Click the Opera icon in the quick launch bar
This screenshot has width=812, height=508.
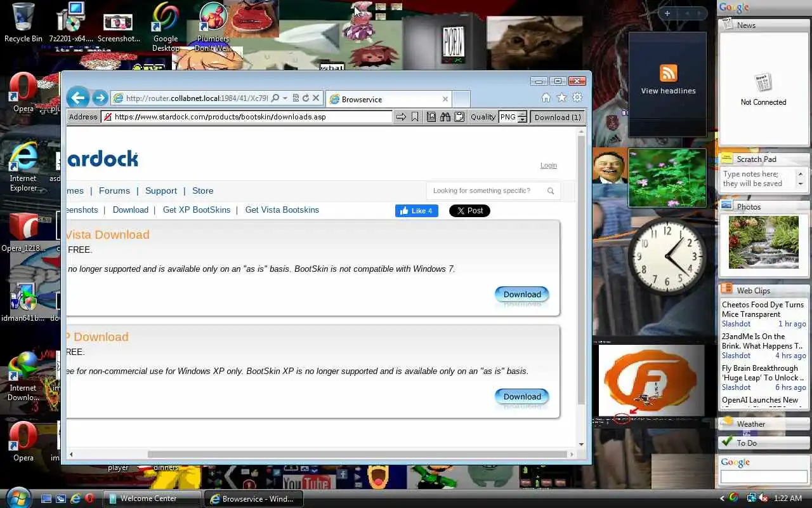[x=90, y=498]
